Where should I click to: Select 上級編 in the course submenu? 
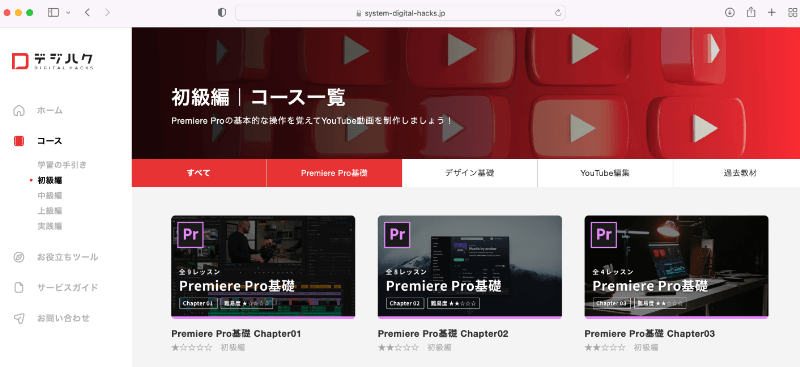[50, 211]
